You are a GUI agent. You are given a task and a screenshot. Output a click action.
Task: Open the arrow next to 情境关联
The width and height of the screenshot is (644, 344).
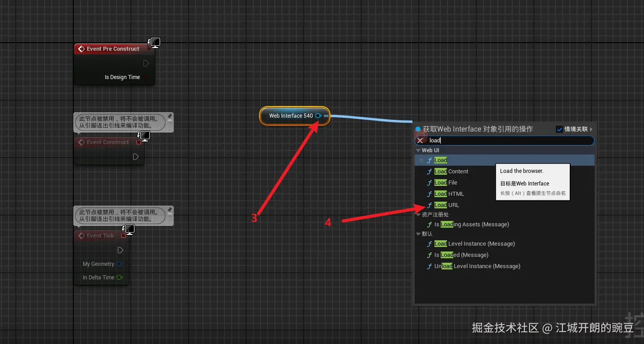point(591,129)
